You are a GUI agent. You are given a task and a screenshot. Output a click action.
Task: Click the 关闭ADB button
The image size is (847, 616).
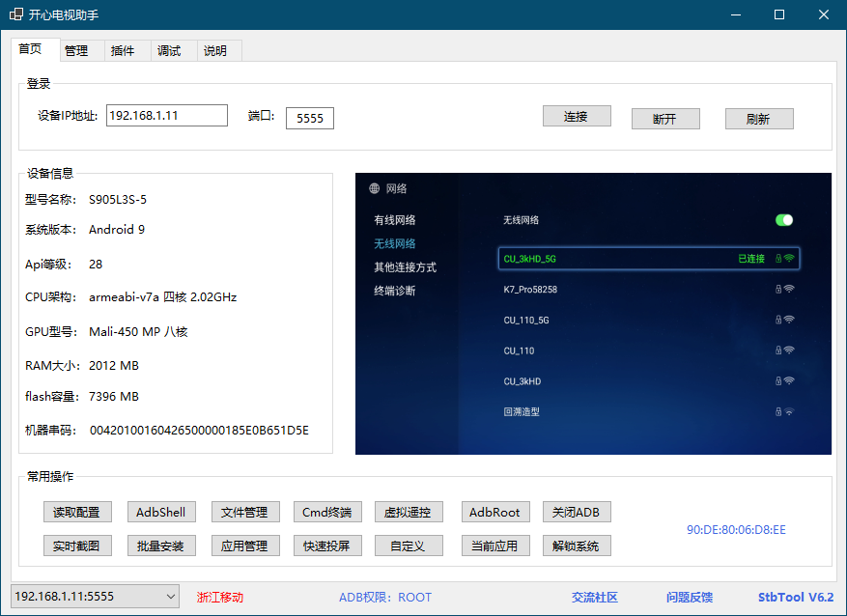(577, 512)
